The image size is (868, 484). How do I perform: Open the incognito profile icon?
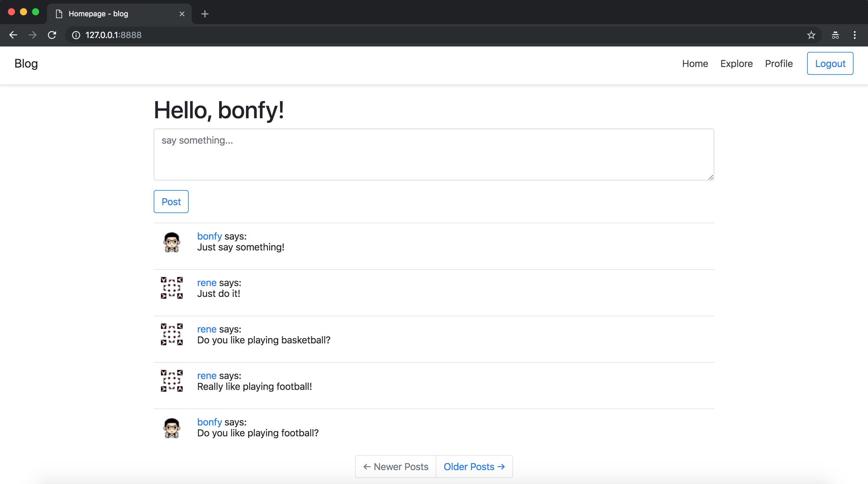point(835,35)
